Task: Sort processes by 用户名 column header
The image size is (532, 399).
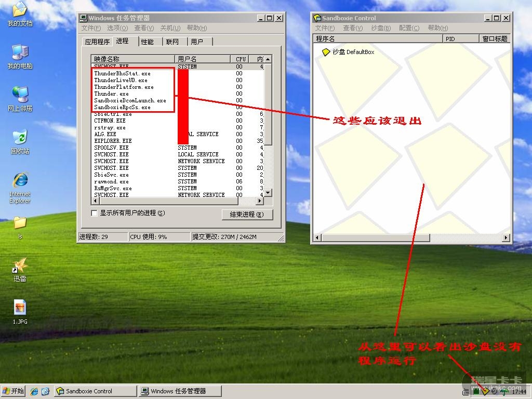Action: click(203, 59)
